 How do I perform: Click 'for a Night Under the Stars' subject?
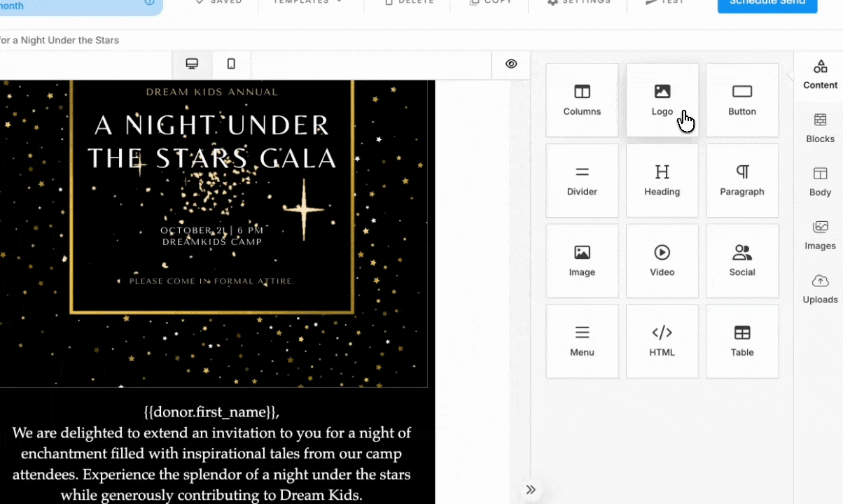coord(59,40)
